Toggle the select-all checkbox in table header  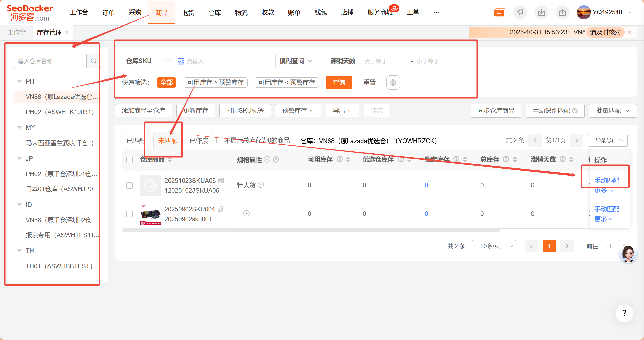coord(130,160)
